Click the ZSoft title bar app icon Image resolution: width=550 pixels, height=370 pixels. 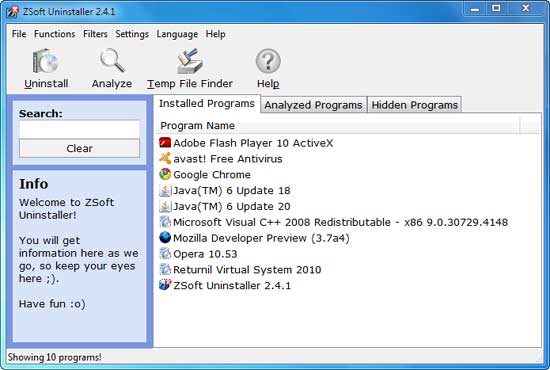(x=13, y=12)
